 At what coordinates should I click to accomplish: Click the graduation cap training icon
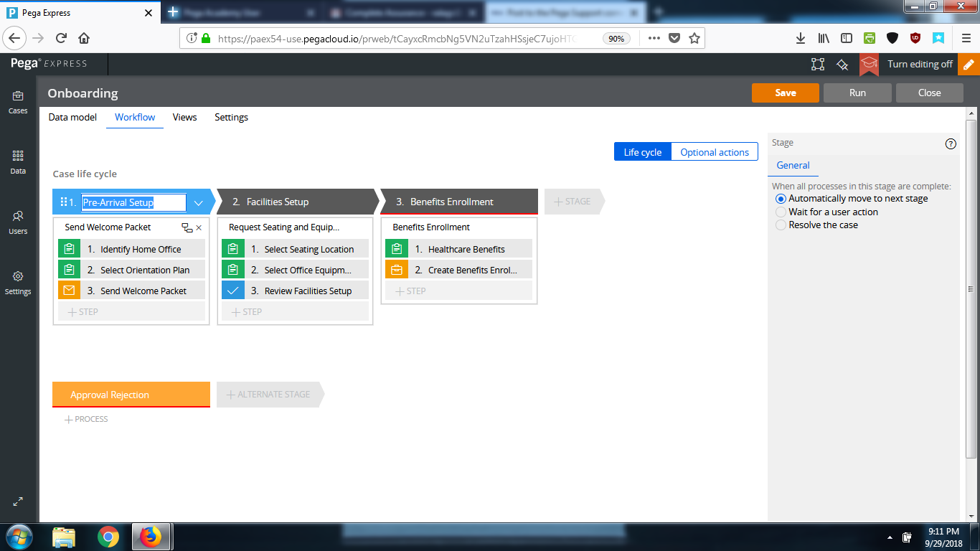pos(869,64)
